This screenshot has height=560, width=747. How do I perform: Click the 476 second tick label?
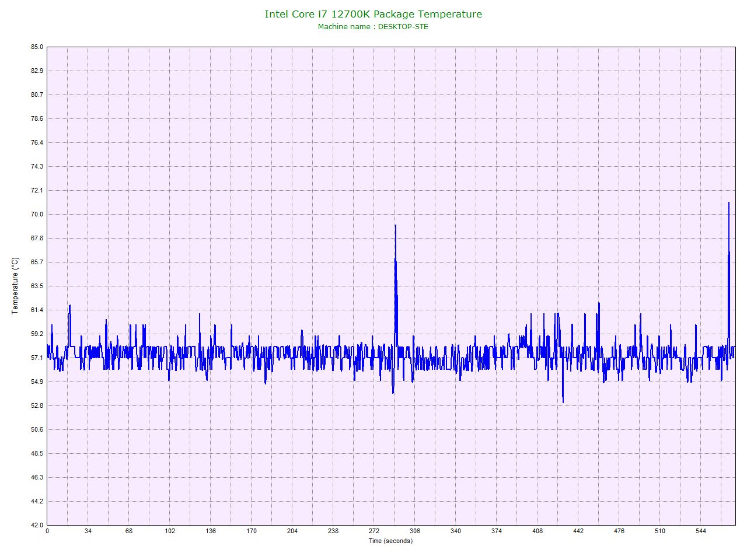pos(619,531)
